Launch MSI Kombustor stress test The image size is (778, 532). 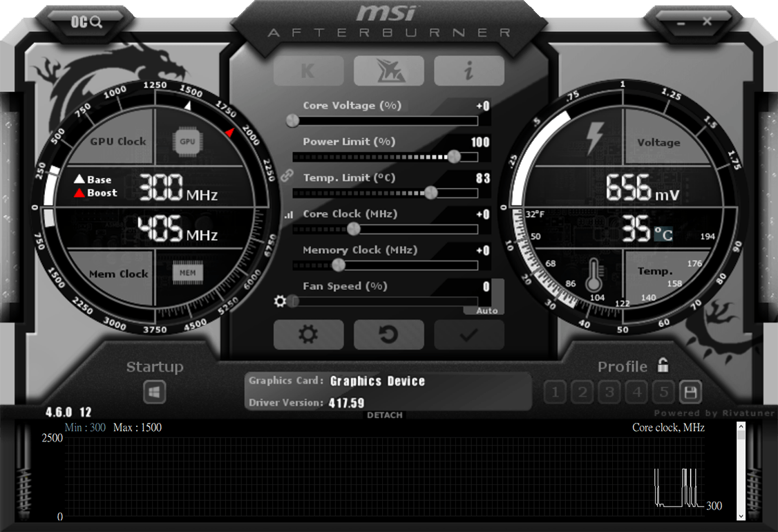pyautogui.click(x=388, y=70)
